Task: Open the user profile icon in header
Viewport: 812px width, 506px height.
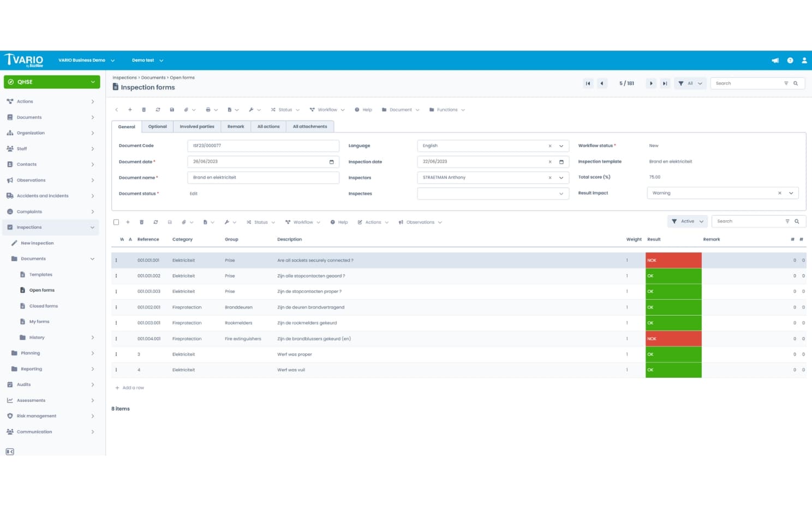Action: pos(804,61)
